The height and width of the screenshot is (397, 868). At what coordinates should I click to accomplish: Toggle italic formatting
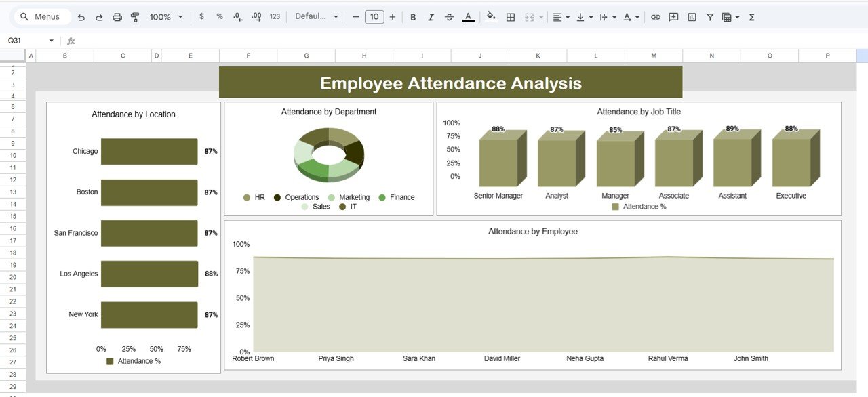click(x=431, y=17)
